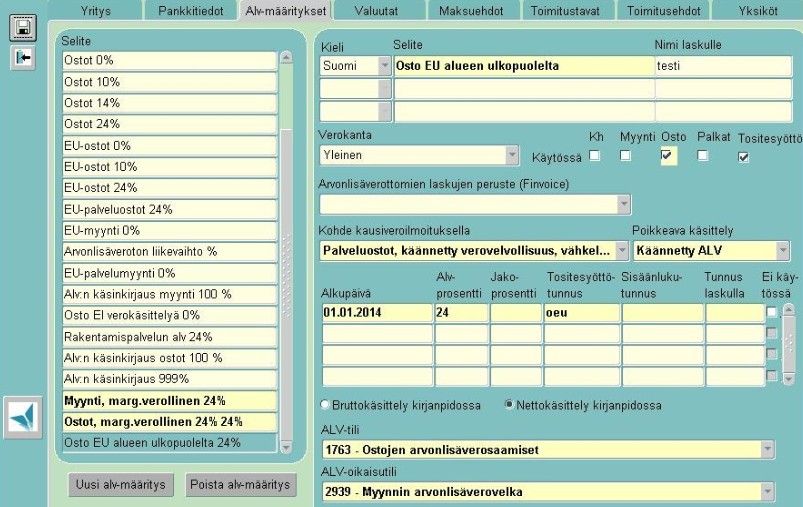Select 'Alv:n käsinkirjaus ostot 100 %' row
The image size is (803, 507).
pos(170,358)
